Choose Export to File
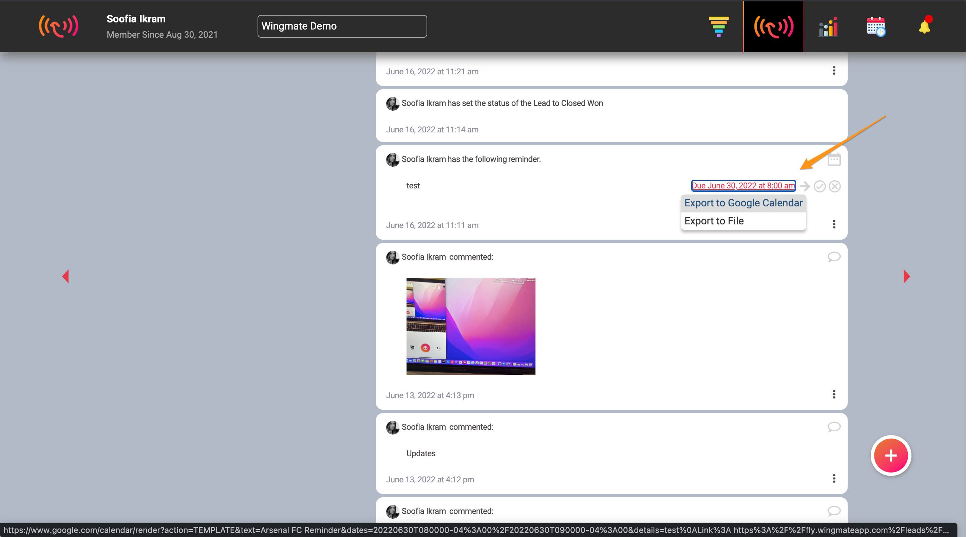The image size is (980, 537). [743, 221]
